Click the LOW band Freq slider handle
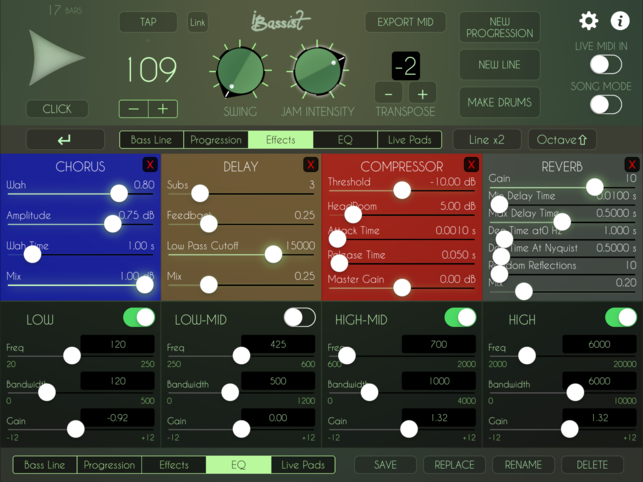 (x=72, y=356)
